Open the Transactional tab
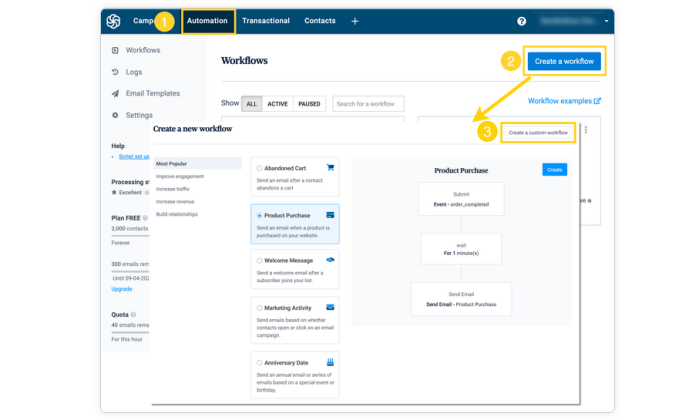The image size is (700, 420). point(265,21)
